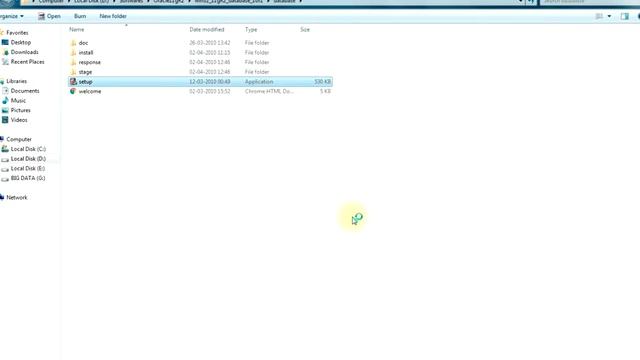Click the BIG DATA (G:) drive icon

pyautogui.click(x=5, y=179)
